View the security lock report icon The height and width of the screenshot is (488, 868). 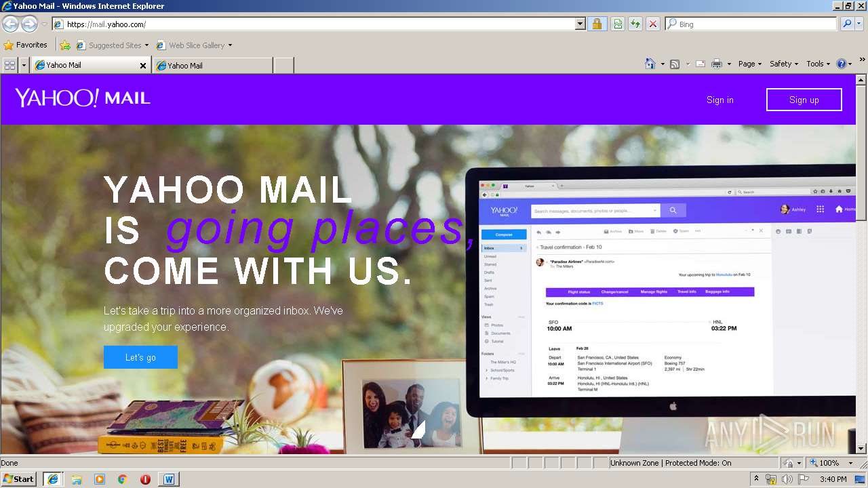point(597,24)
